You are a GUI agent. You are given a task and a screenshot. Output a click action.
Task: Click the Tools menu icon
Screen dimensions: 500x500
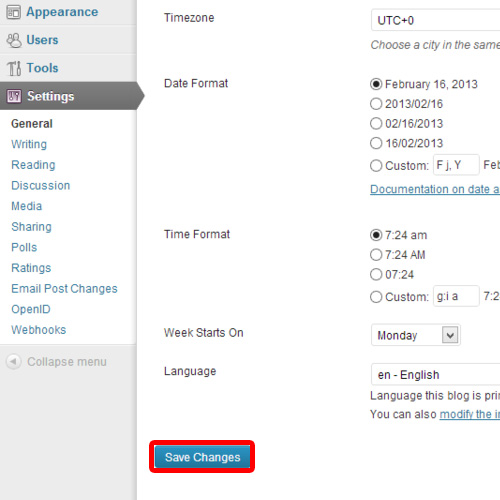coord(14,68)
